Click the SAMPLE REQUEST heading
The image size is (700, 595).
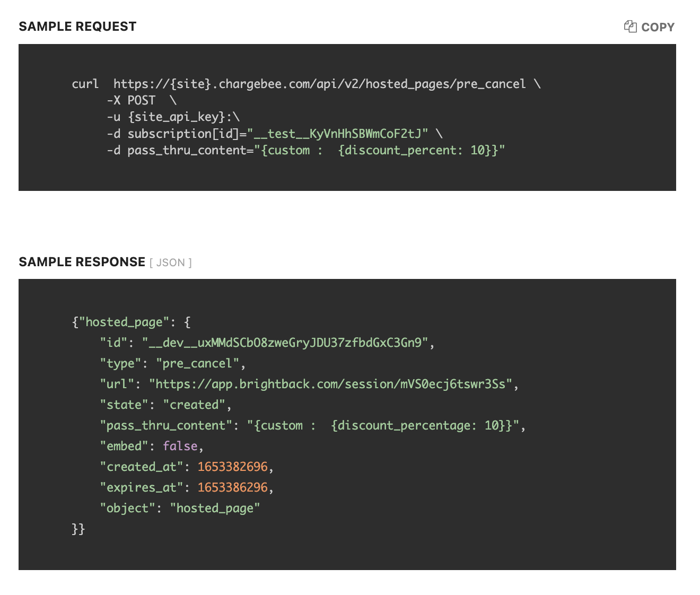[77, 27]
